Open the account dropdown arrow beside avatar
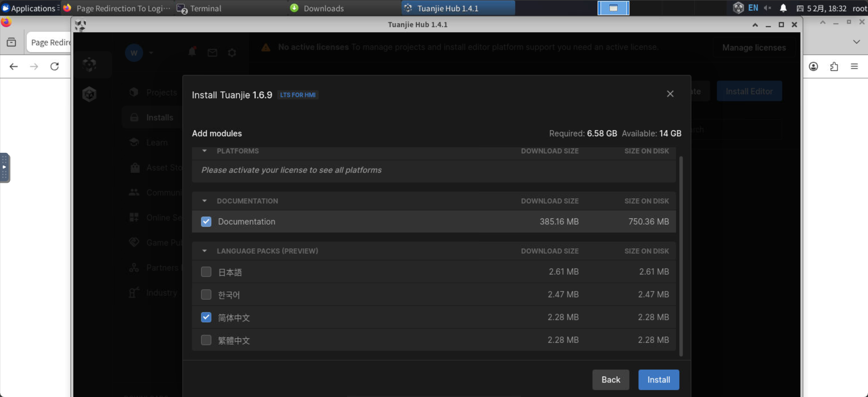Viewport: 868px width, 397px height. pyautogui.click(x=151, y=53)
